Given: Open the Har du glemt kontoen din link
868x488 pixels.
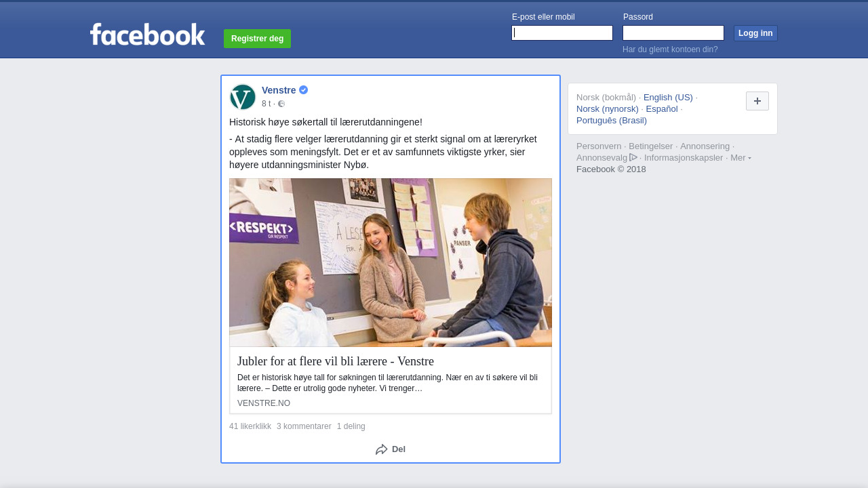Looking at the screenshot, I should click(x=670, y=49).
